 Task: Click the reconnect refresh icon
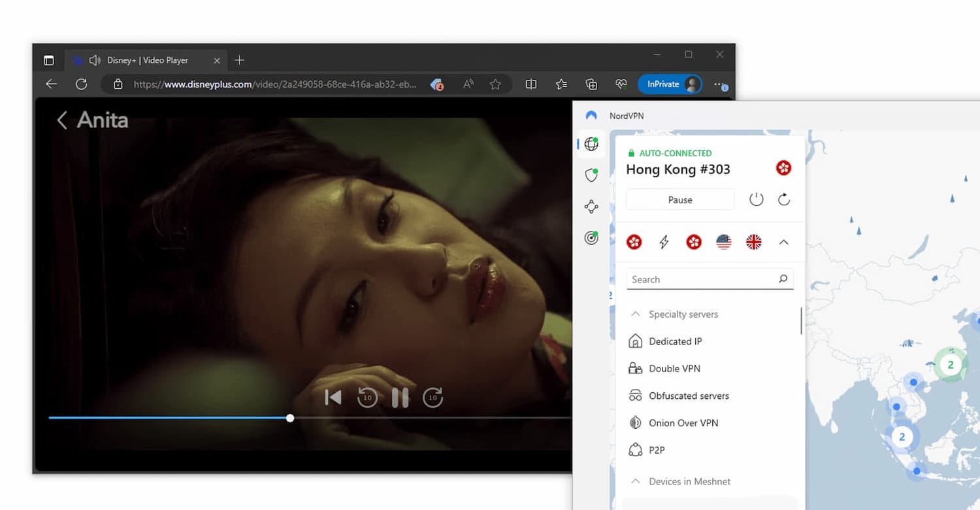click(783, 199)
